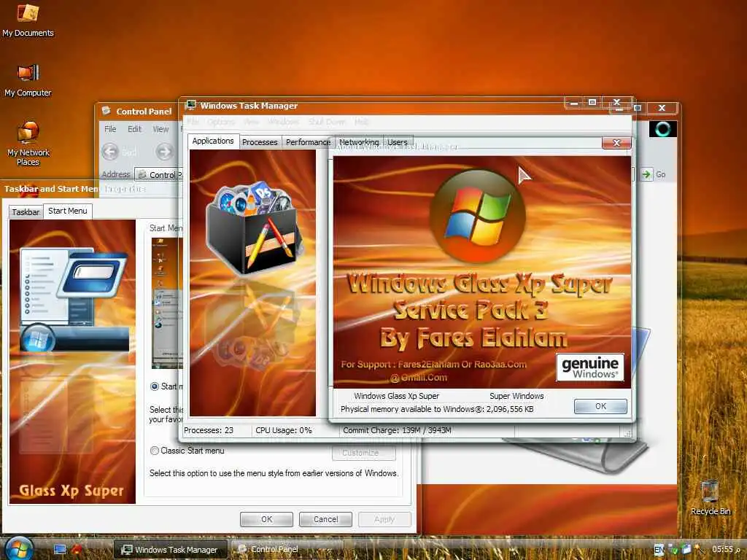Open the File menu in Control Panel
The image size is (747, 560).
tap(110, 129)
